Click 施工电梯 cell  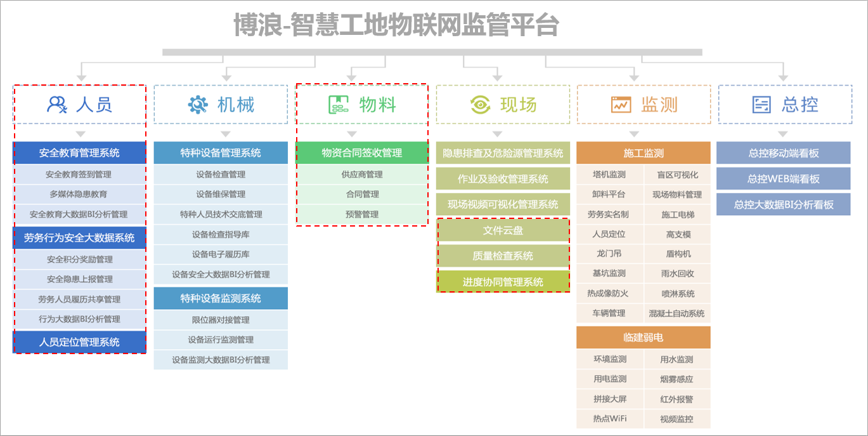677,215
